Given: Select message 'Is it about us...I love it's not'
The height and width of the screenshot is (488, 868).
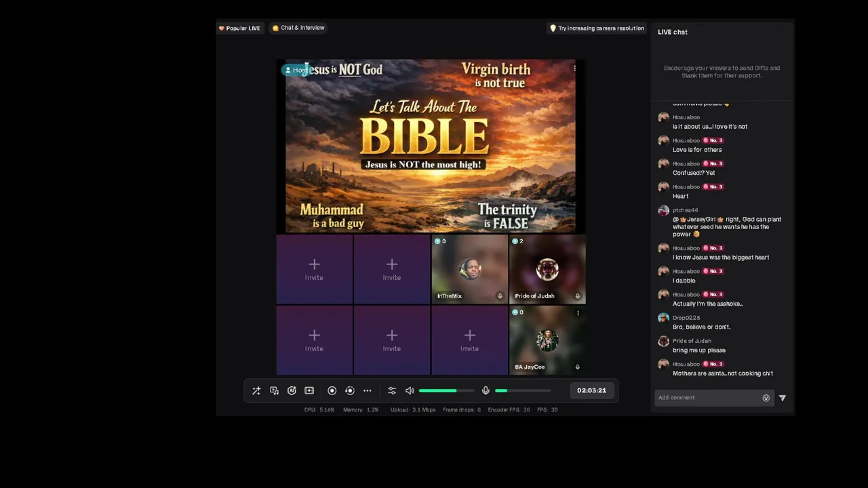Looking at the screenshot, I should [710, 127].
